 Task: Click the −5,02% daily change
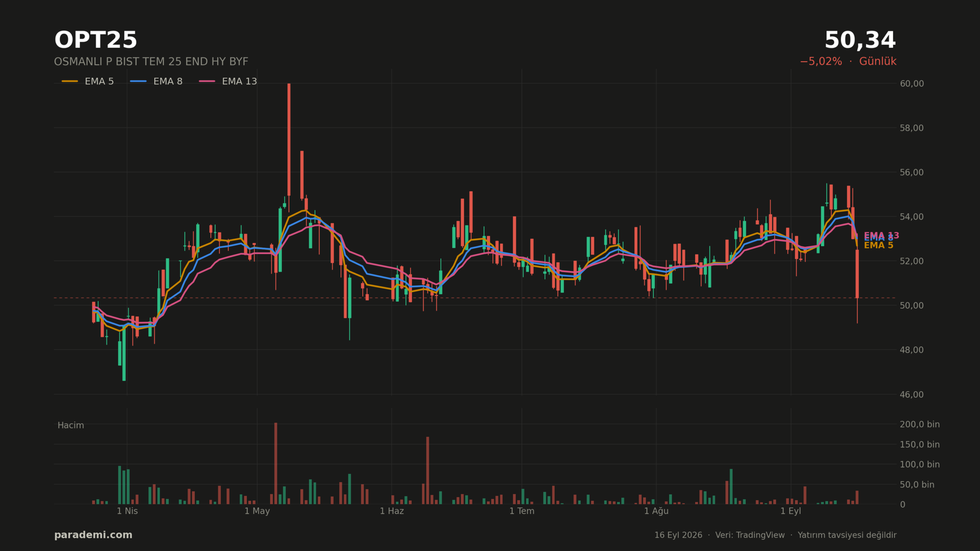tap(821, 61)
